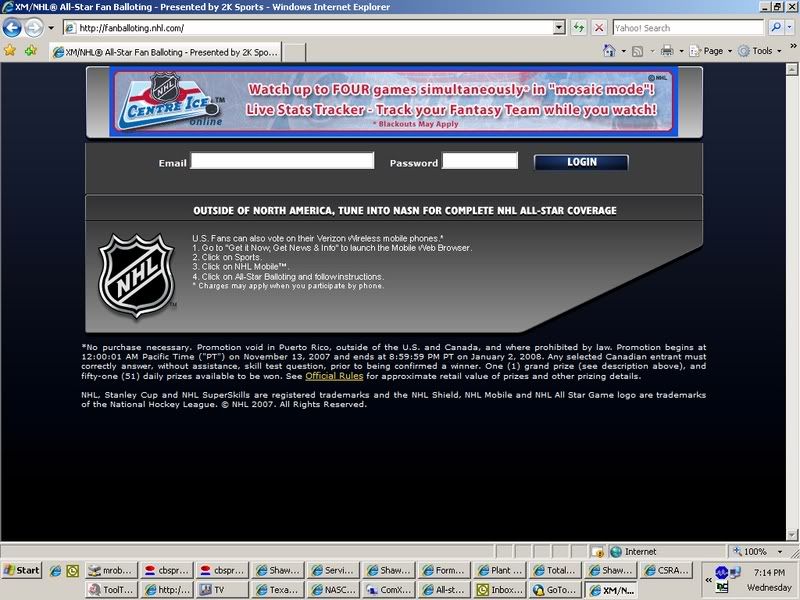Select the XM/NHL All-Star Fan Balloting tab
The height and width of the screenshot is (600, 800).
[165, 52]
